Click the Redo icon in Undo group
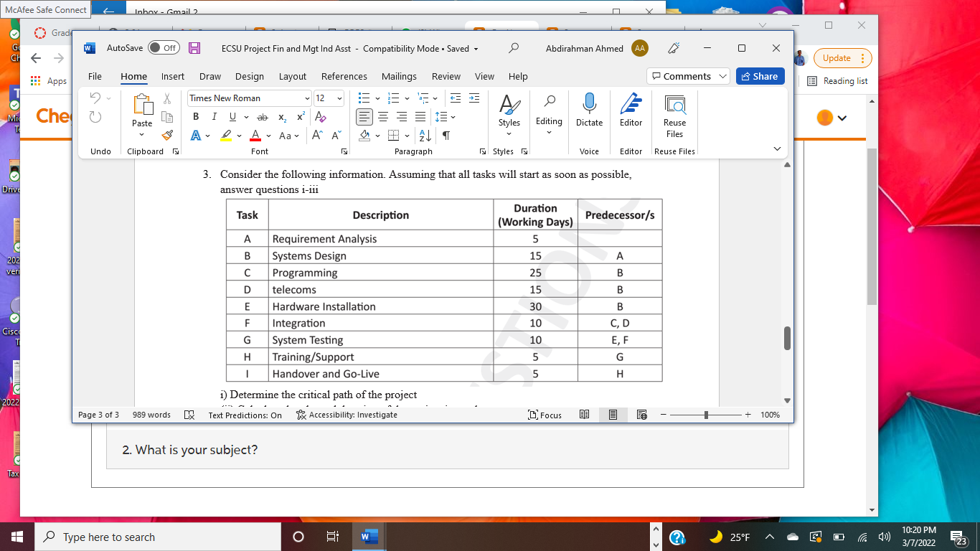This screenshot has height=551, width=980. tap(95, 117)
